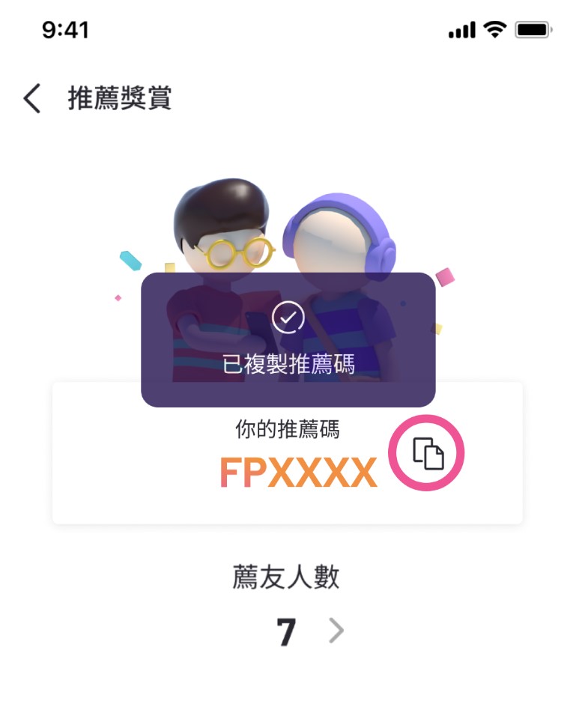This screenshot has width=588, height=725.
Task: Tap the back arrow icon
Action: 32,98
